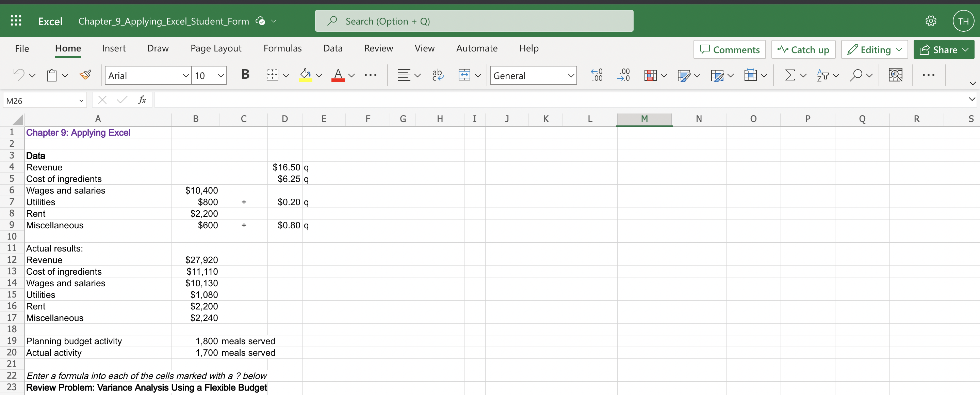980x395 pixels.
Task: Click the Find & Select magnifier icon
Action: point(857,75)
